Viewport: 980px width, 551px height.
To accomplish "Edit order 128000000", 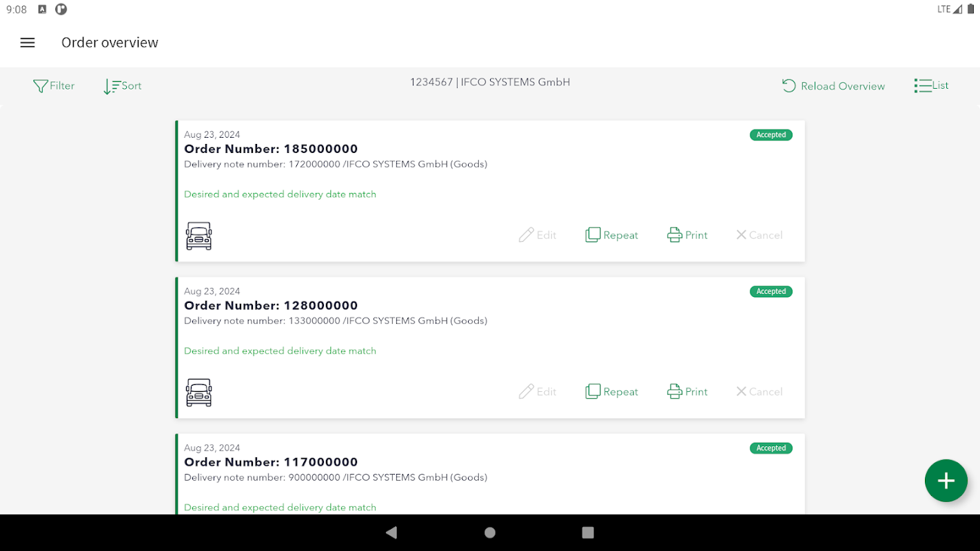I will [x=538, y=392].
